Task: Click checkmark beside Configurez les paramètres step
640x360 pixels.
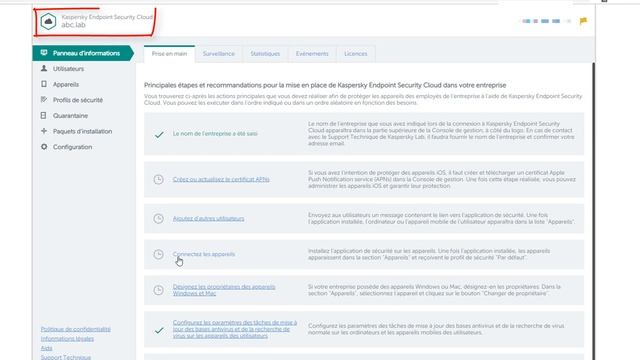Action: coord(159,330)
